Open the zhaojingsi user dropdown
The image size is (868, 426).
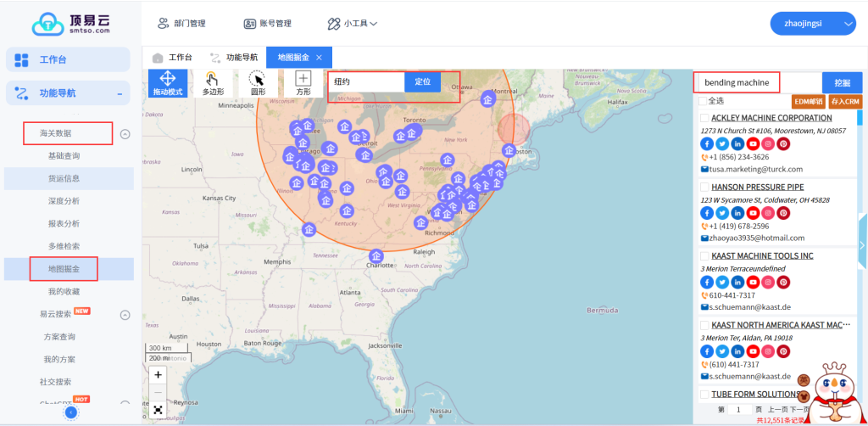812,24
